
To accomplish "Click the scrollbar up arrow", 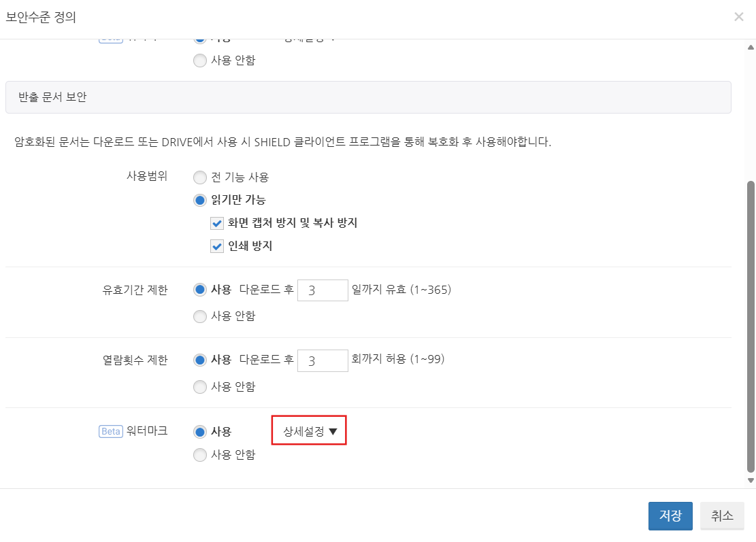I will click(751, 47).
